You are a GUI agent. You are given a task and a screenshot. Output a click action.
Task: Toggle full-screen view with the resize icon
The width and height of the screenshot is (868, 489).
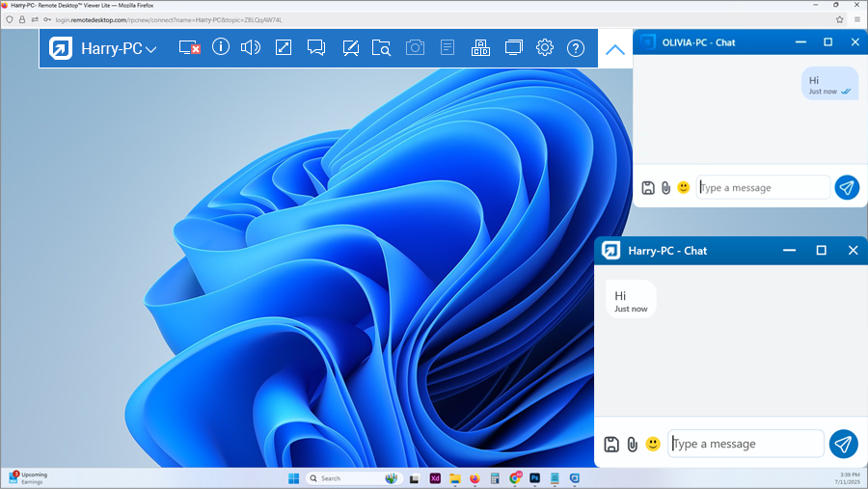(x=284, y=47)
